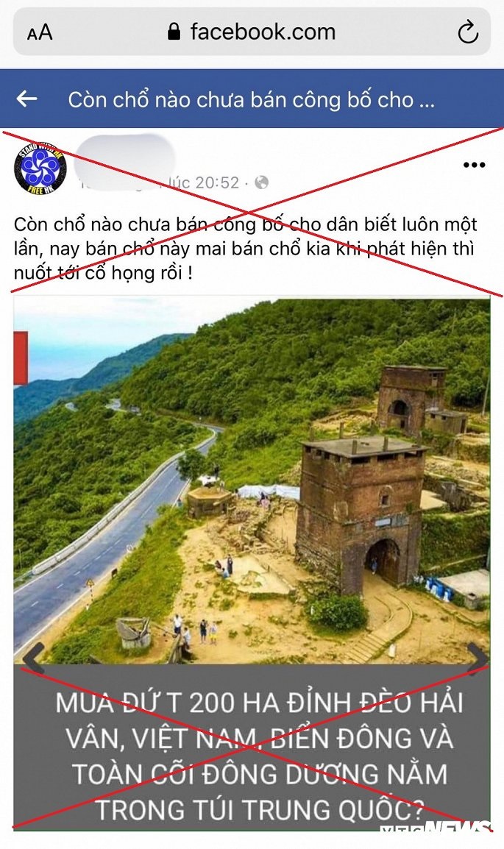504x849 pixels.
Task: Tap the reload page icon
Action: click(x=468, y=32)
